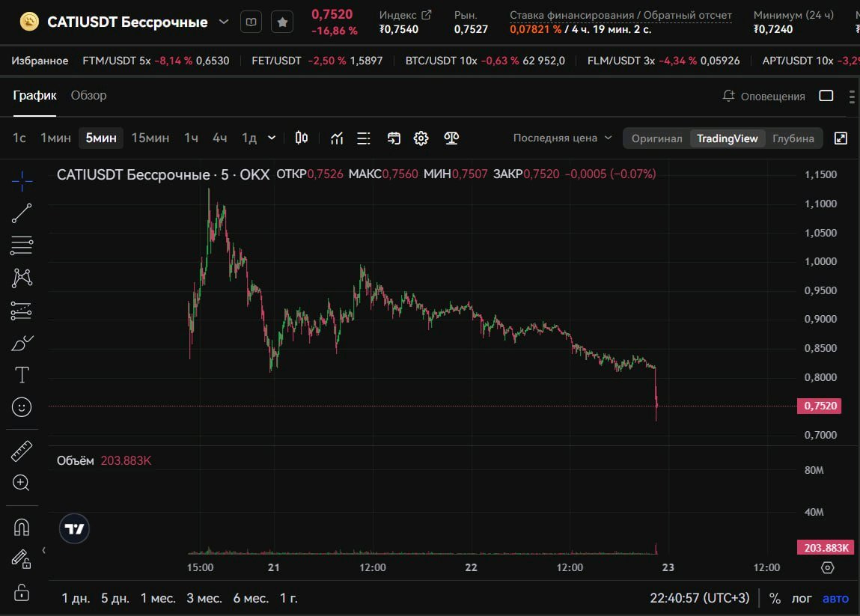Screen dimensions: 860x616
Task: Select the XABCD pattern tool
Action: (22, 278)
